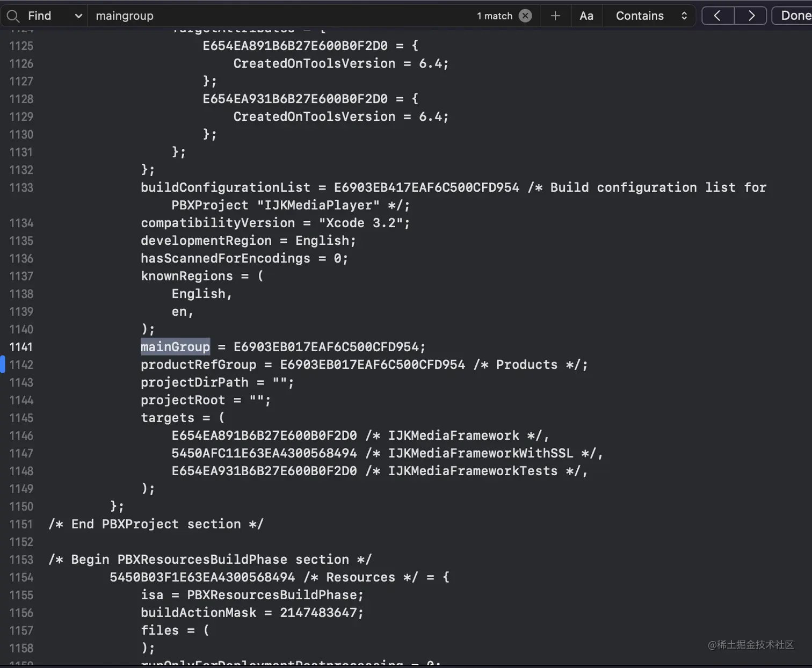Click the Done button to close find bar

click(794, 16)
